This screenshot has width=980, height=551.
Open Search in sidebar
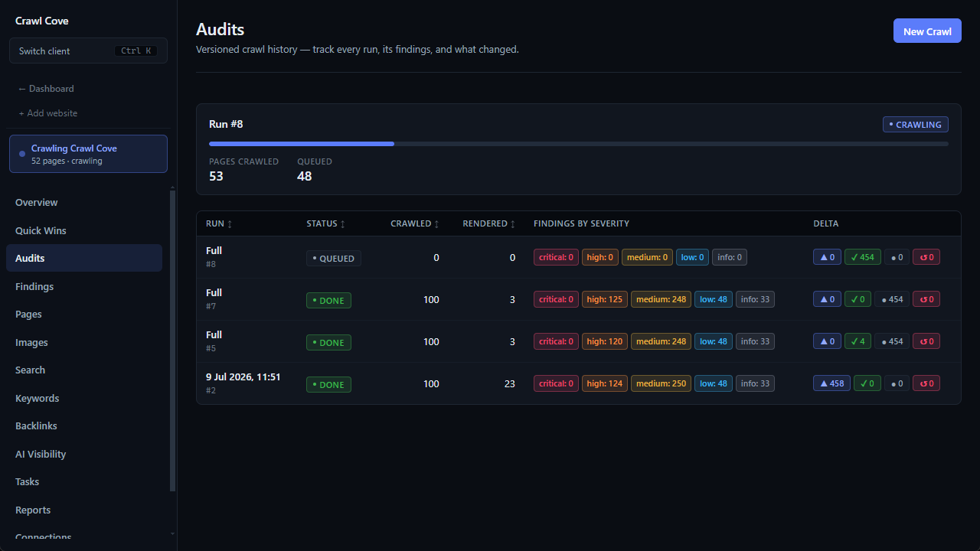(x=84, y=370)
